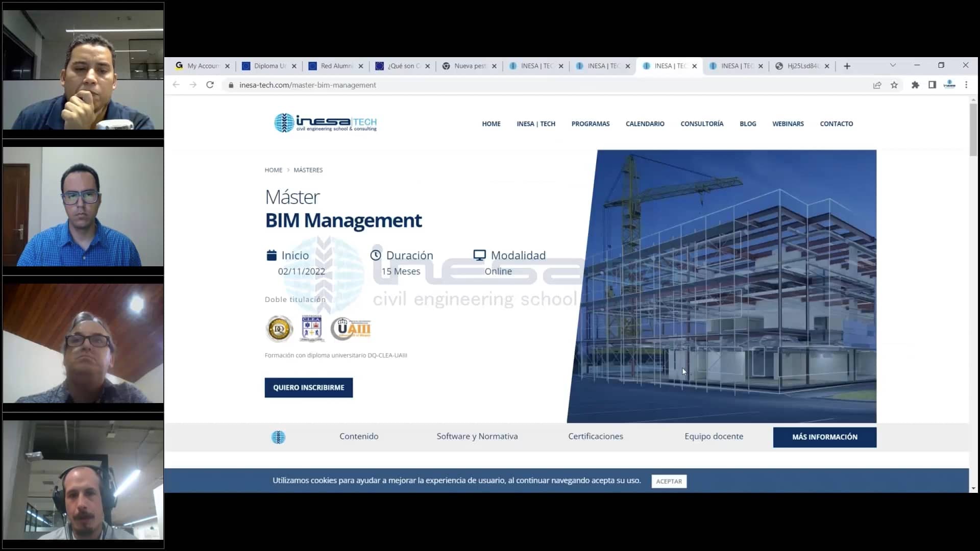
Task: Click the share icon in the address bar
Action: point(877,85)
